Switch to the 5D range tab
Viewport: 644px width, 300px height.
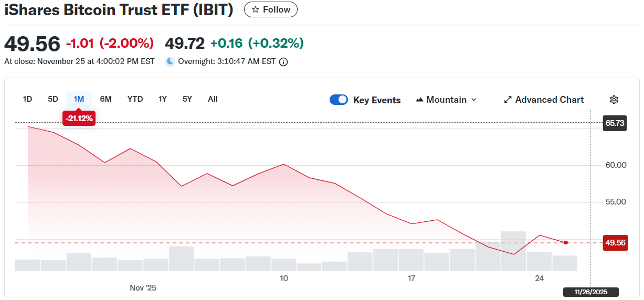coord(53,99)
